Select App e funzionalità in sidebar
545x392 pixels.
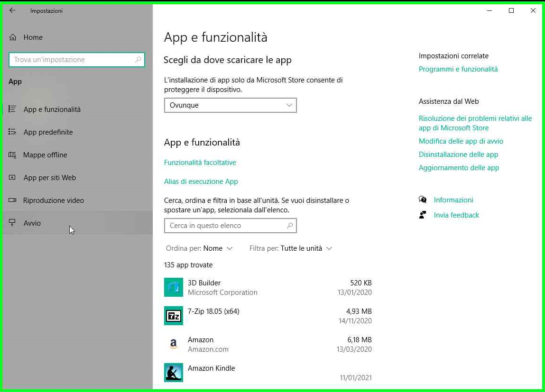77,109
